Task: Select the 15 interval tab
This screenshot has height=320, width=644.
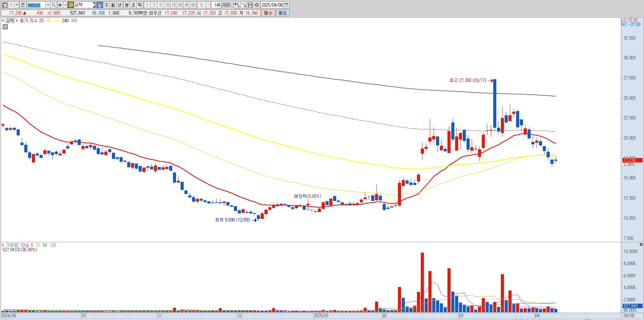Action: [x=174, y=5]
